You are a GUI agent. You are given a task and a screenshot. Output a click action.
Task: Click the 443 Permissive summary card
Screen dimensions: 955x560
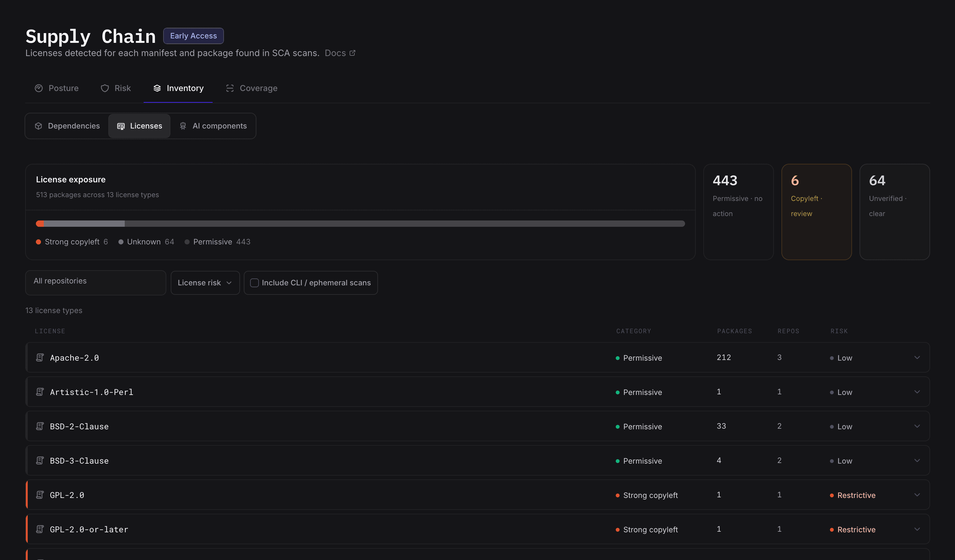point(738,212)
